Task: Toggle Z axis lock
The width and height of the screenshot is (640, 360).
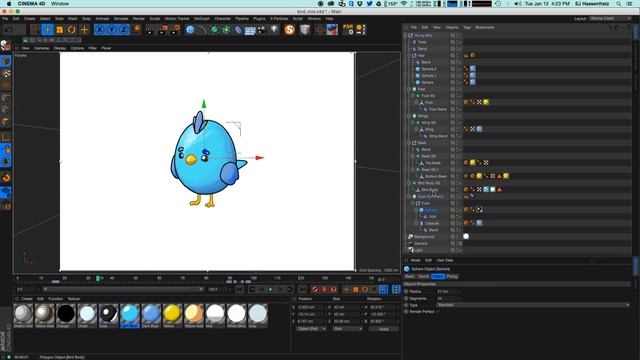Action: [124, 29]
